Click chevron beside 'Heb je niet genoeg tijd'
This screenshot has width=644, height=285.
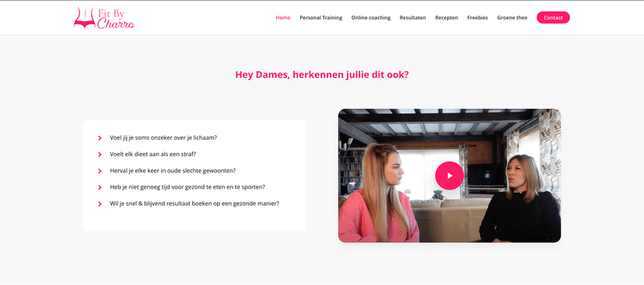(x=100, y=187)
